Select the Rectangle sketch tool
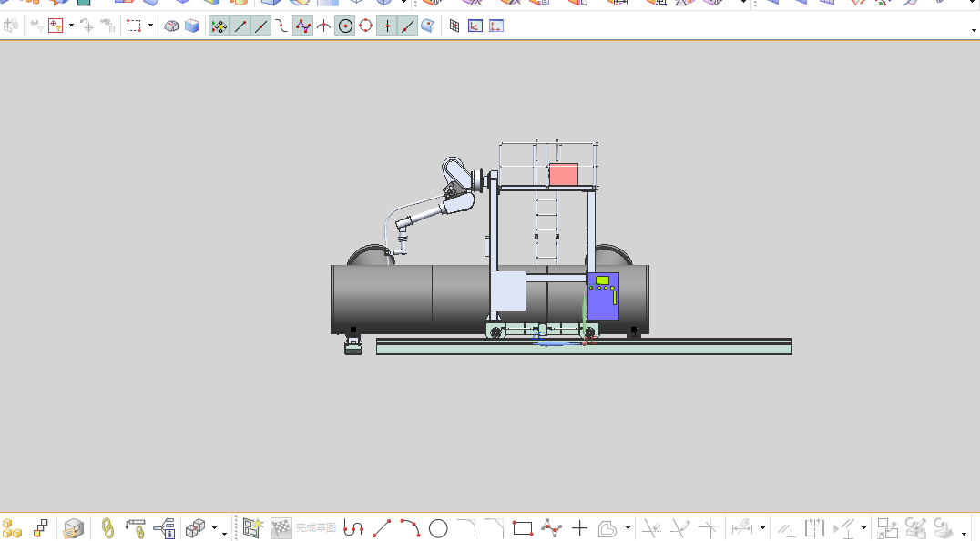This screenshot has height=541, width=980. 523,528
